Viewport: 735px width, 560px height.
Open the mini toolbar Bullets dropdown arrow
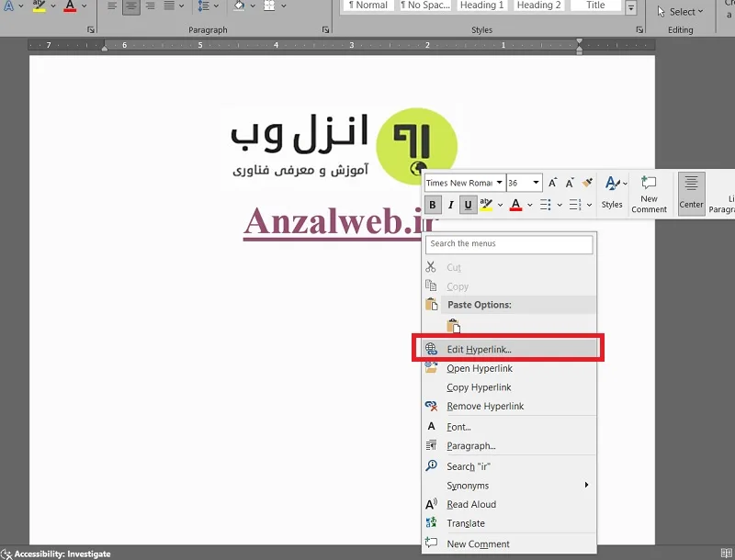[560, 205]
